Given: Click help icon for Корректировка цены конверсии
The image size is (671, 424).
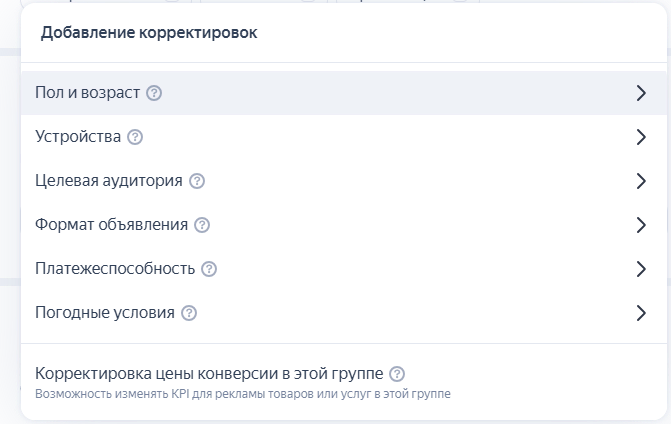Looking at the screenshot, I should click(397, 374).
